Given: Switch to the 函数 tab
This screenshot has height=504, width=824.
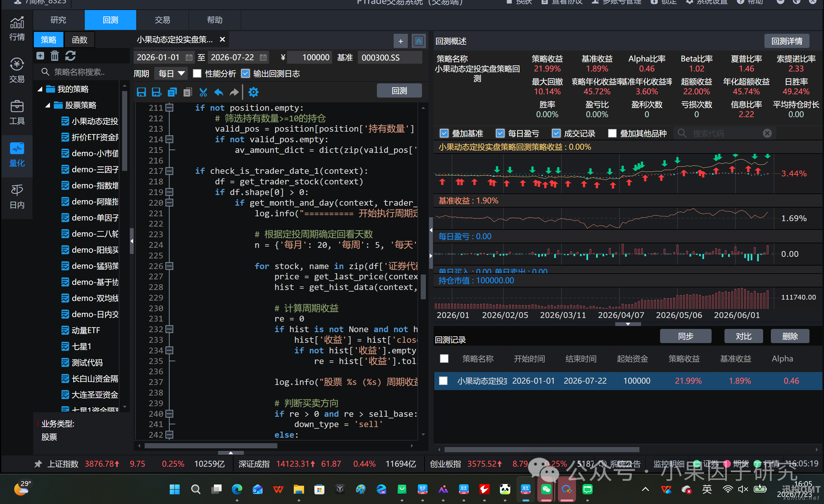Looking at the screenshot, I should [79, 40].
